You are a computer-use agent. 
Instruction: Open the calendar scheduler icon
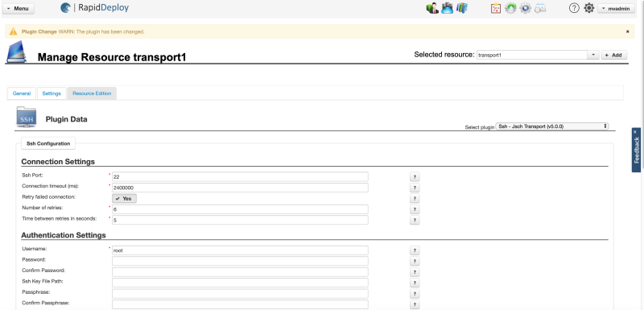click(x=540, y=8)
